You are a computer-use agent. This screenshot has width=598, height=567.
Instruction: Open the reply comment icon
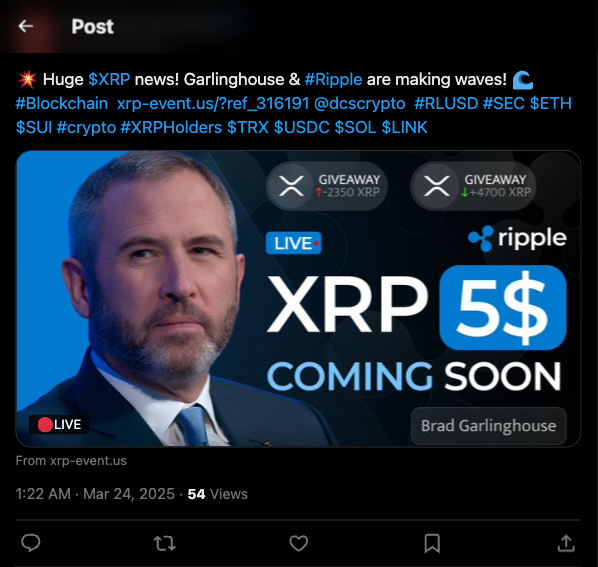pos(31,543)
